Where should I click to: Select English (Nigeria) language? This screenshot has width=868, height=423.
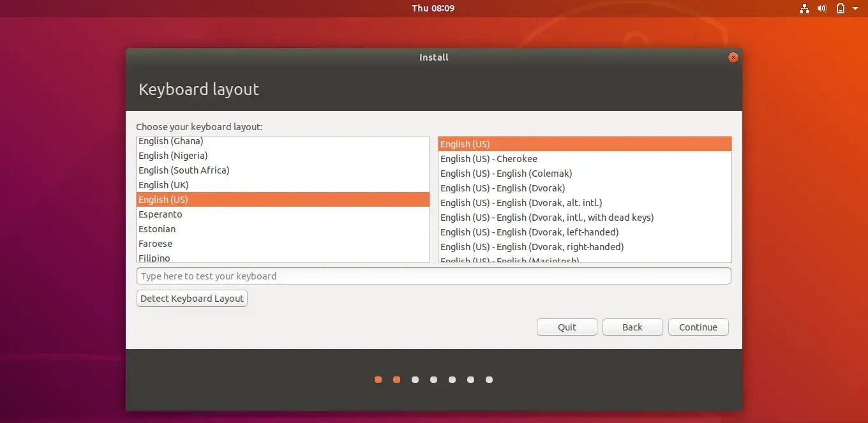[x=283, y=156]
